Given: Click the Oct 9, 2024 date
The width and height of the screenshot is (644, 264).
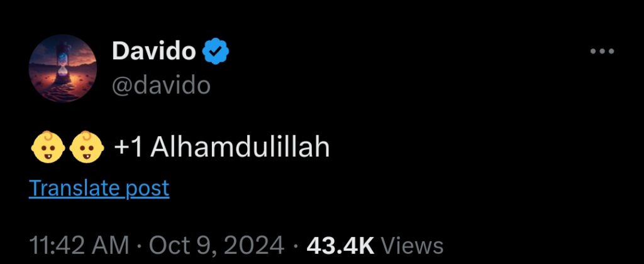Looking at the screenshot, I should (x=216, y=246).
